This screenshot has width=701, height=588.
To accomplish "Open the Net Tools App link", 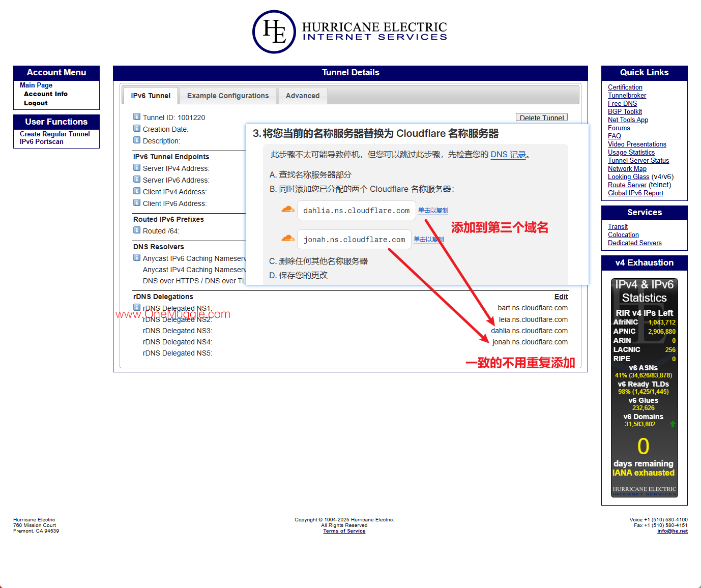I will [628, 120].
